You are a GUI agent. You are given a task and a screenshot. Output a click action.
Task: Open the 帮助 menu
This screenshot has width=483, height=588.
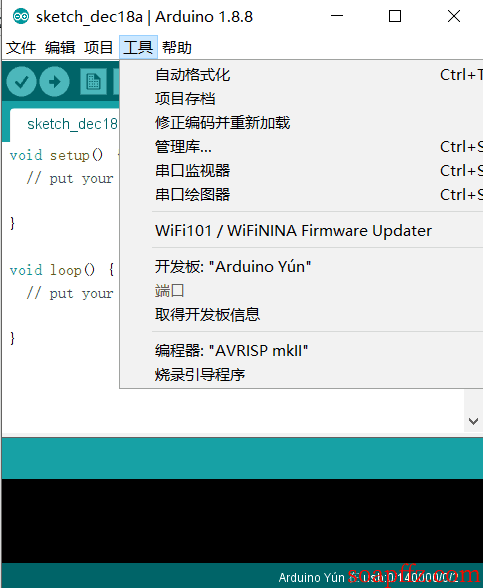177,48
